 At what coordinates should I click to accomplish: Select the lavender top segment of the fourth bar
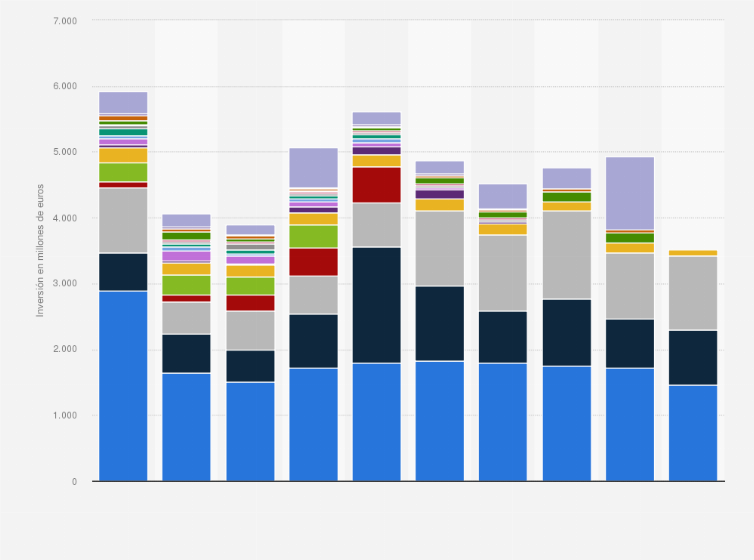[313, 167]
